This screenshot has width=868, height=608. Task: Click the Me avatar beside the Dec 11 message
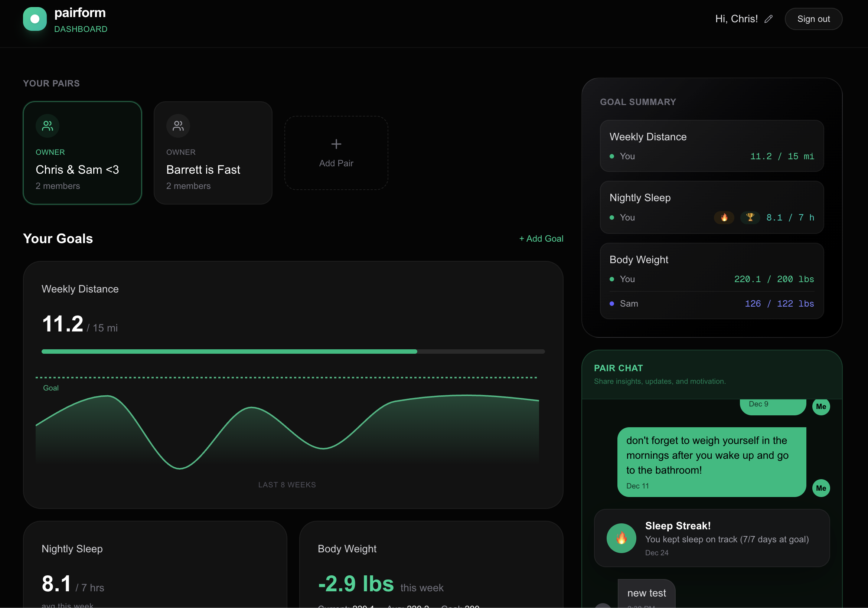tap(821, 488)
